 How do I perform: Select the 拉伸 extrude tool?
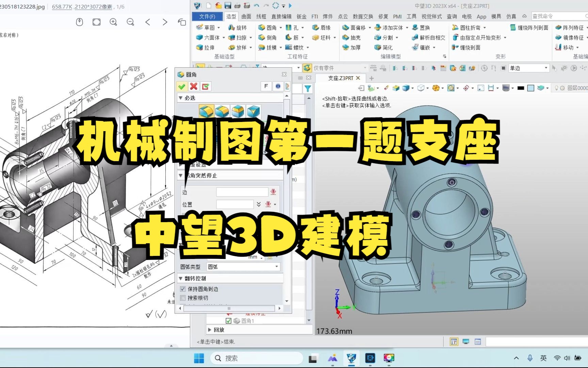(206, 47)
